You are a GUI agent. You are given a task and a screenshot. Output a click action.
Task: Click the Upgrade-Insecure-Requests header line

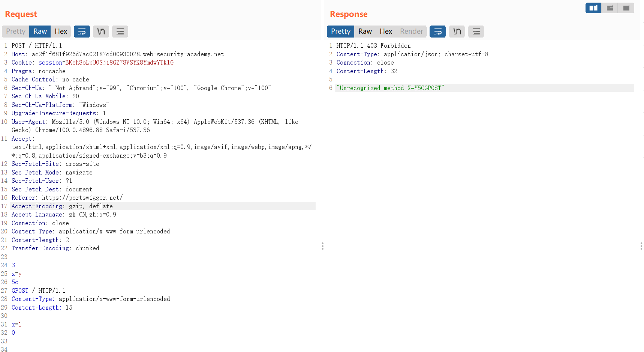coord(58,113)
